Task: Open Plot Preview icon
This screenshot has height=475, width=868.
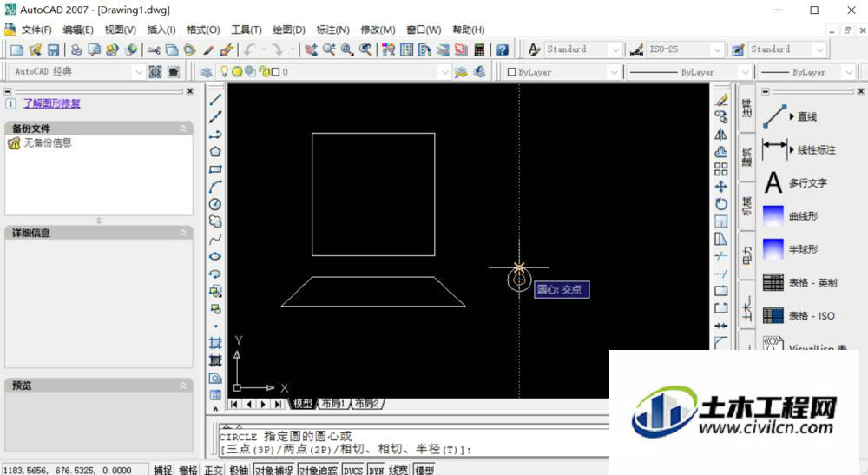Action: (95, 49)
